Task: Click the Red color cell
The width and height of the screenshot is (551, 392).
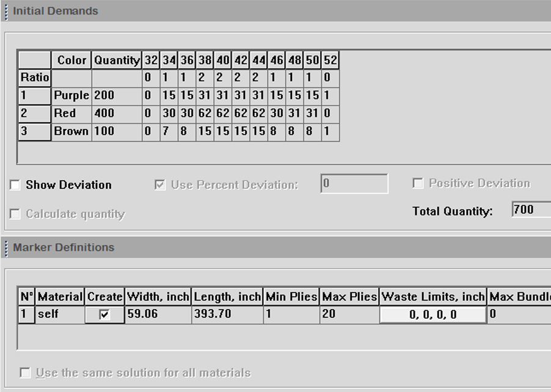Action: point(70,114)
